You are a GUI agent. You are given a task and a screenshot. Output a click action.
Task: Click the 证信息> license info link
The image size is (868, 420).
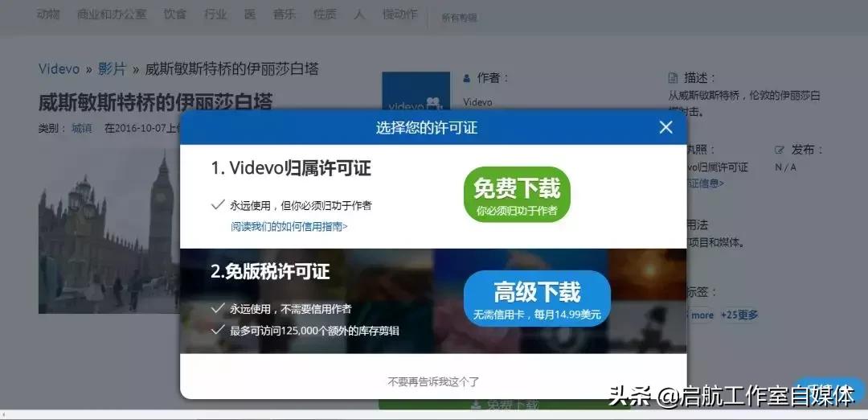coord(706,183)
